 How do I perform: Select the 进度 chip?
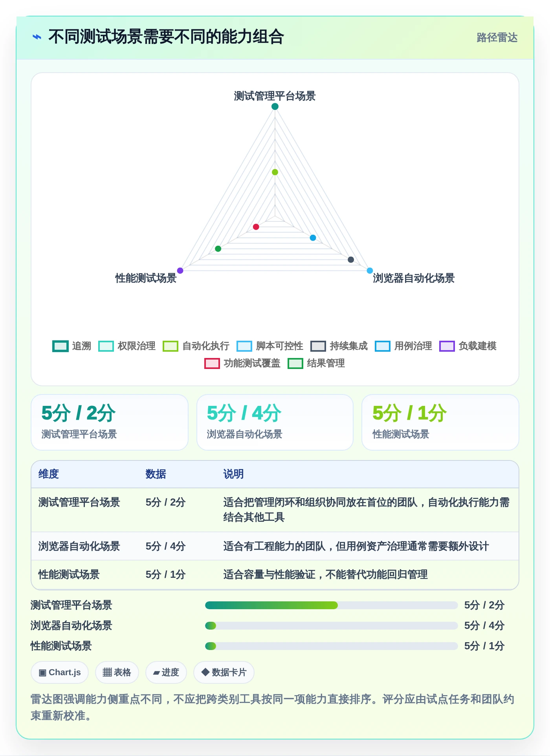(x=166, y=672)
